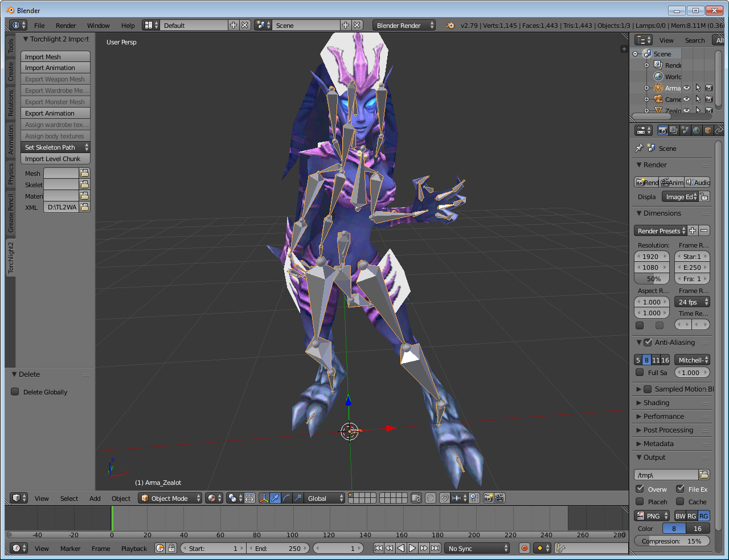Open the PNG file format dropdown
Screen dimensions: 729x560
tap(652, 516)
